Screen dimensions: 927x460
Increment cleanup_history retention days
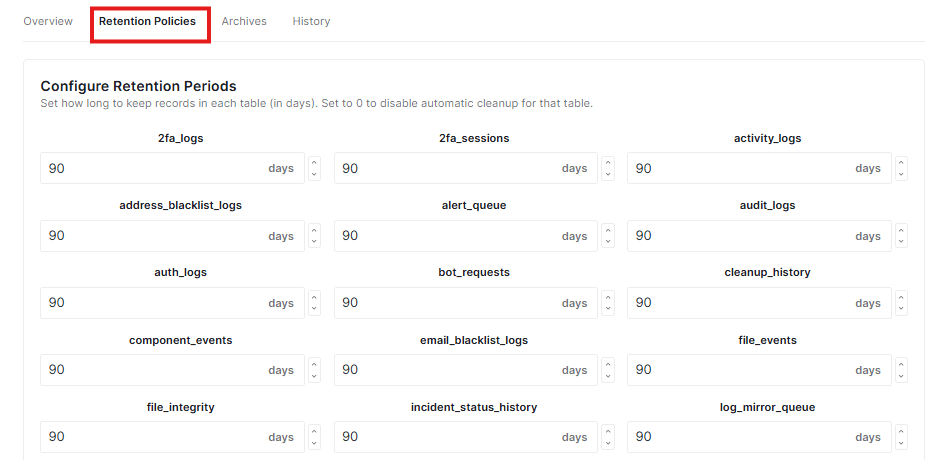(x=901, y=297)
